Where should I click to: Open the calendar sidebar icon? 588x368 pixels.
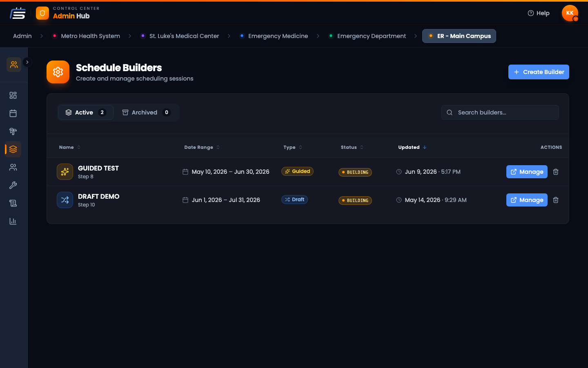[x=13, y=113]
